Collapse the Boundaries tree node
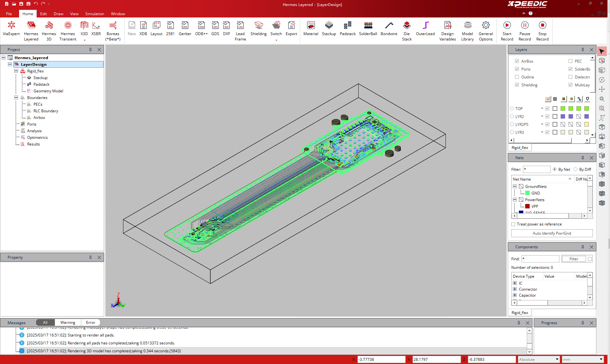610x364 pixels. click(x=16, y=97)
